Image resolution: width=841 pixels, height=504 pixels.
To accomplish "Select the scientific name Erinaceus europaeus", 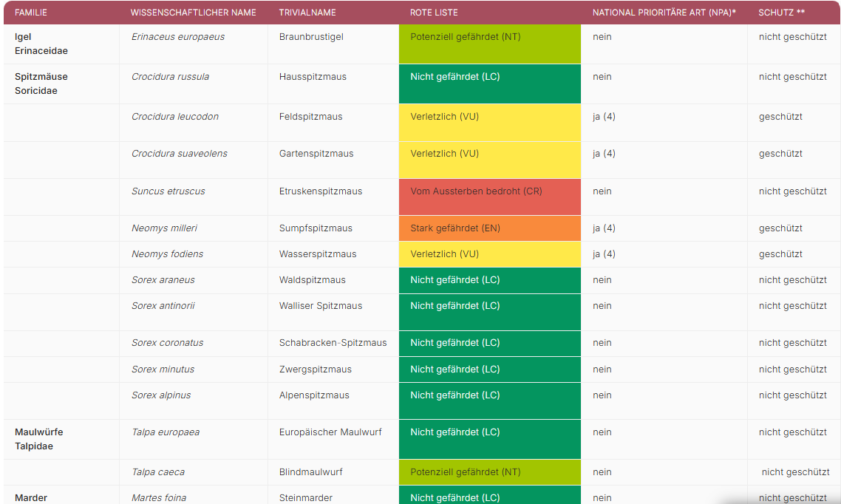I will 178,37.
